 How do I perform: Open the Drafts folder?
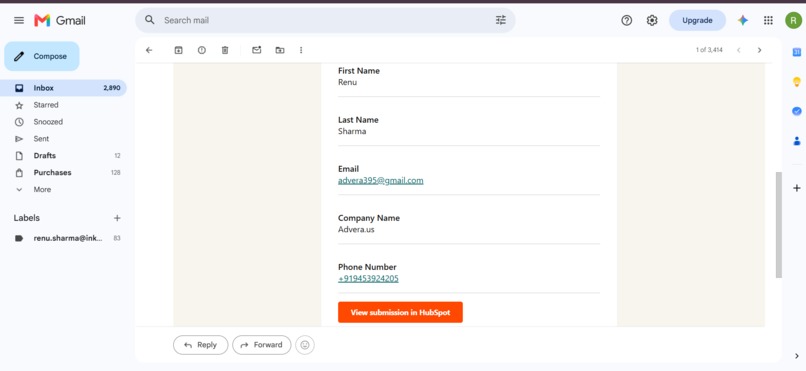(64, 156)
